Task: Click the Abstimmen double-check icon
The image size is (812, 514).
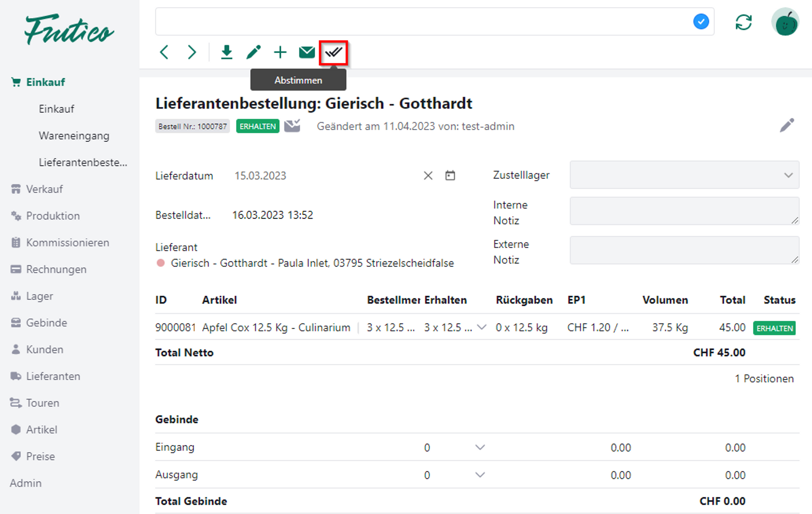Action: point(333,52)
